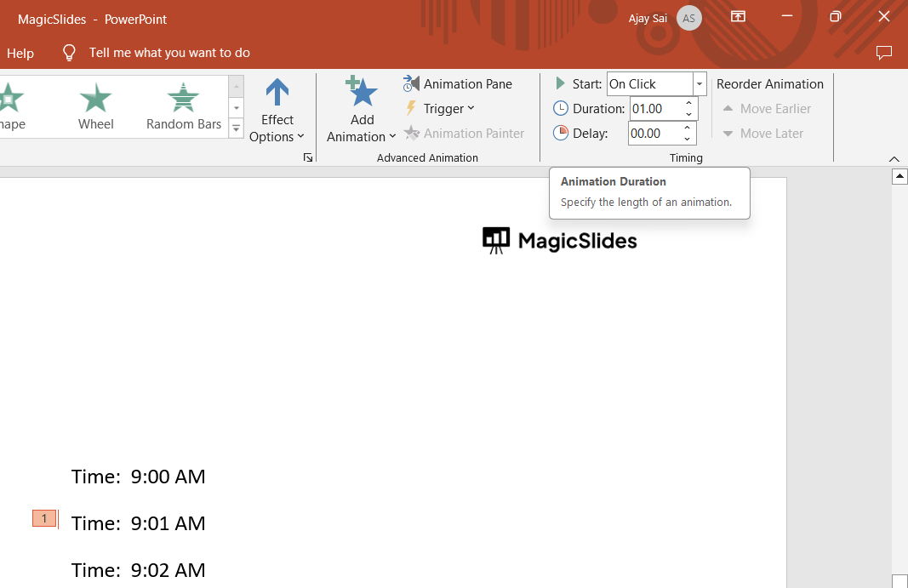Click the Animation Pane icon
Viewport: 908px width, 588px height.
click(x=411, y=83)
